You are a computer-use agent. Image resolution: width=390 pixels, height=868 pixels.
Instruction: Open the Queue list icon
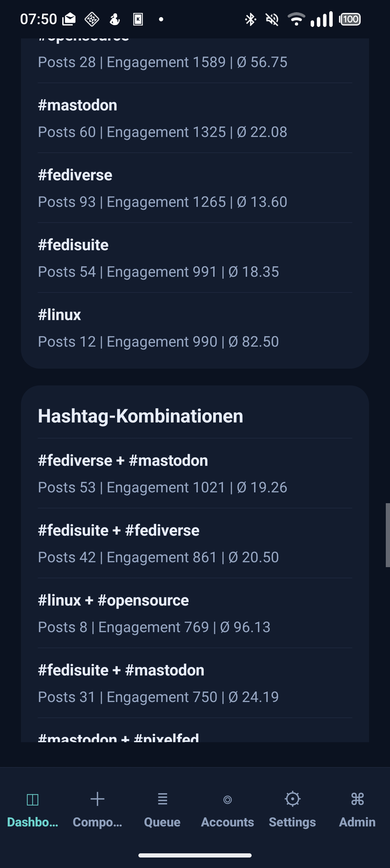coord(162,799)
